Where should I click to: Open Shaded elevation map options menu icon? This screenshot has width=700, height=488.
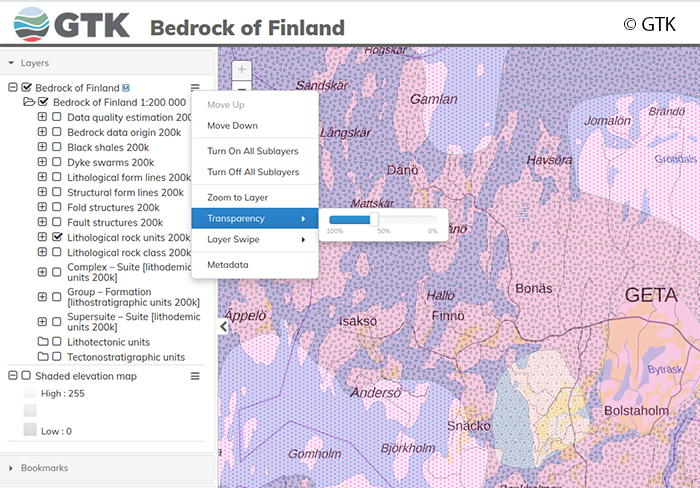click(x=195, y=376)
